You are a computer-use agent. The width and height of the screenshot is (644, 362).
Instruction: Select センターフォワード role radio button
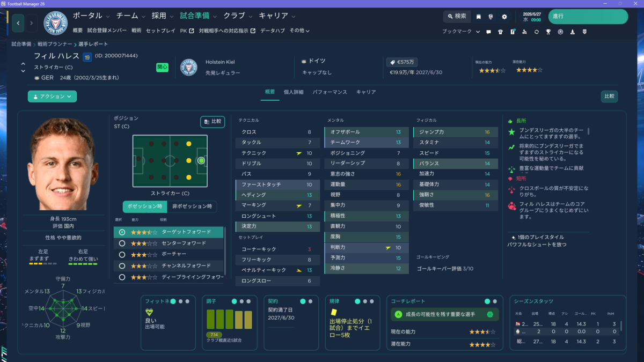pyautogui.click(x=122, y=243)
